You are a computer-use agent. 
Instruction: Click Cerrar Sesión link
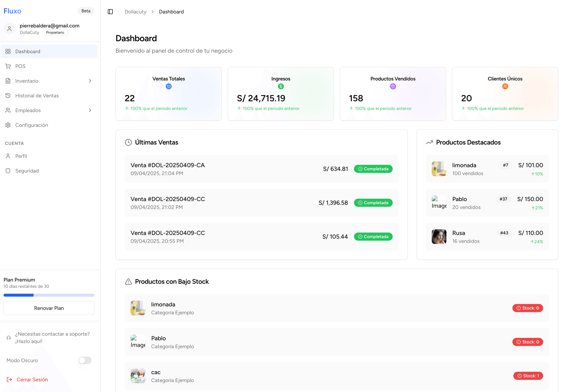click(x=32, y=380)
